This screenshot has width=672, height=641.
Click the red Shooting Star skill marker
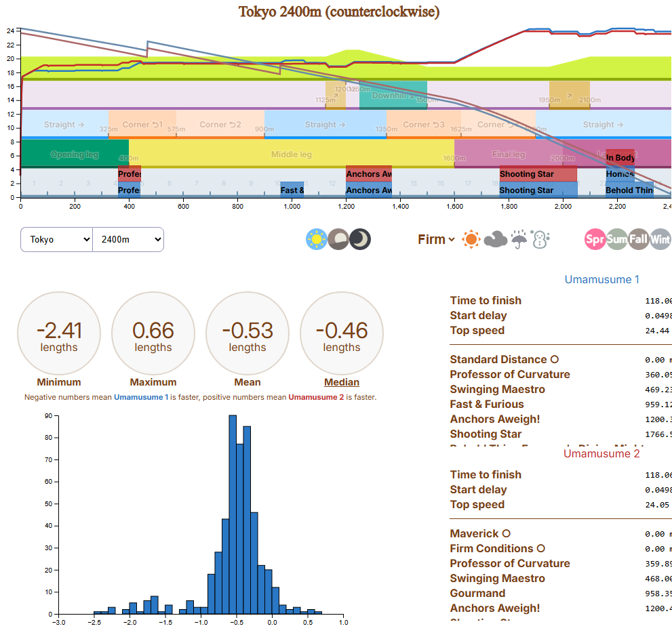pos(538,174)
